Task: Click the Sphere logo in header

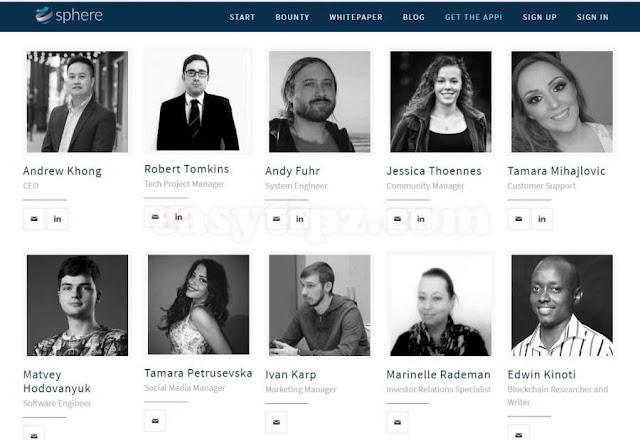Action: coord(69,16)
